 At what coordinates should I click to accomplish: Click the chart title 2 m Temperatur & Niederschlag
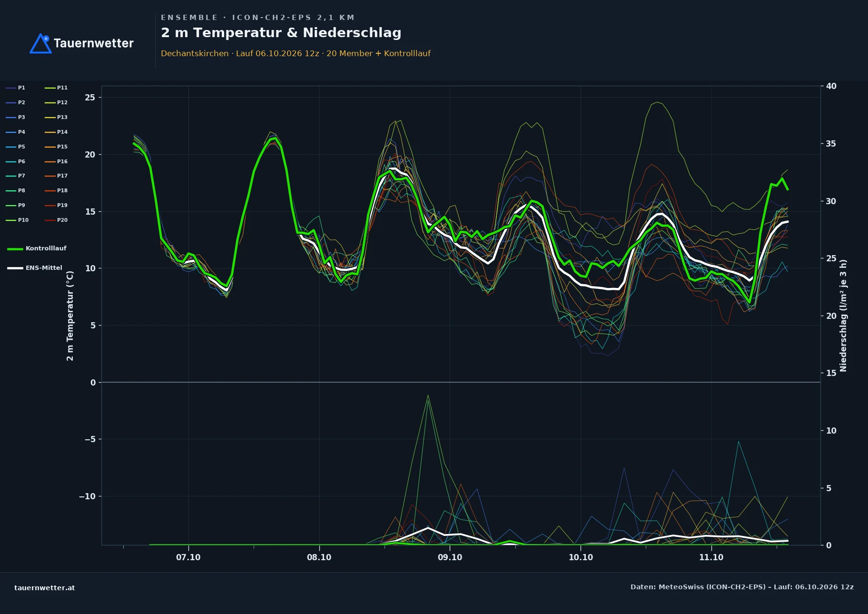[281, 33]
